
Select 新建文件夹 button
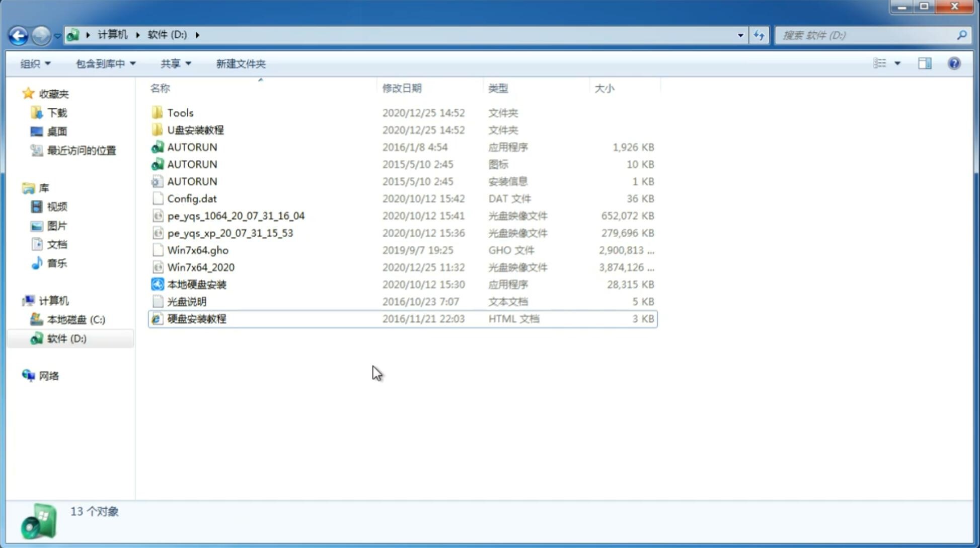tap(240, 63)
